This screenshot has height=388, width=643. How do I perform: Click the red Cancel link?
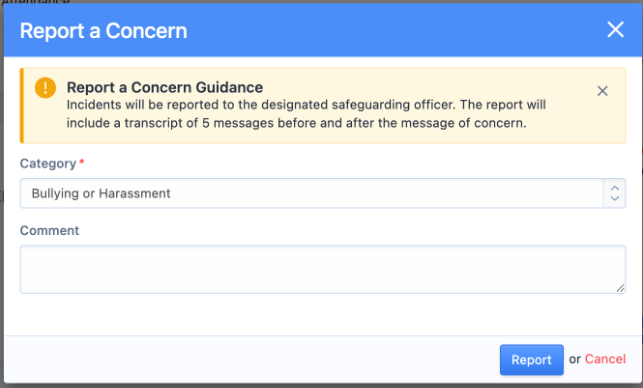point(605,359)
